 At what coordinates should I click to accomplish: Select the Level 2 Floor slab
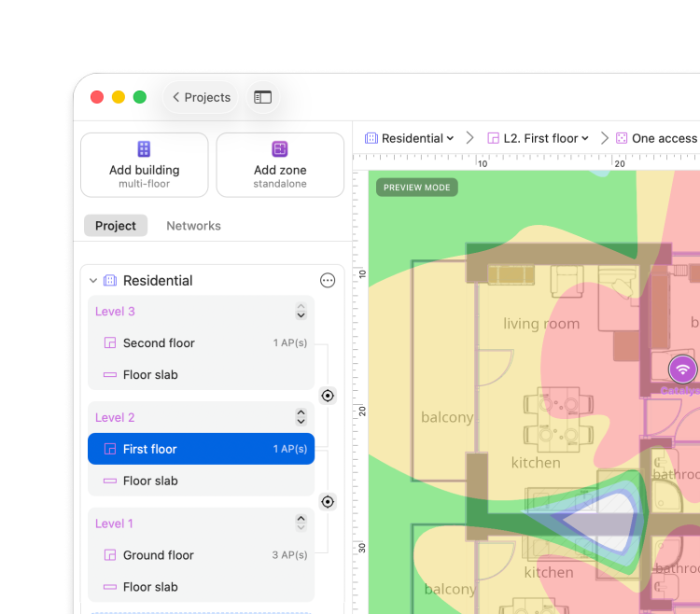pos(201,481)
